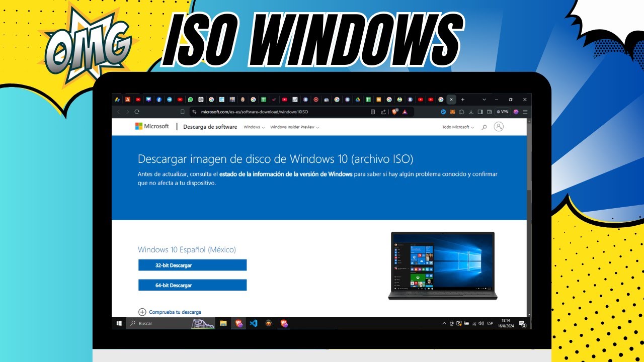Switch to the Telegram tab

(x=170, y=100)
